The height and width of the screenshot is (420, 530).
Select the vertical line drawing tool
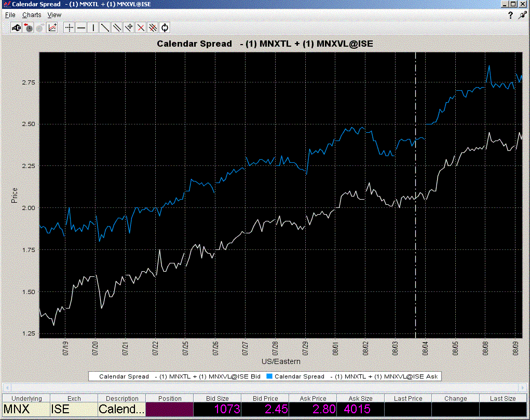(x=93, y=27)
